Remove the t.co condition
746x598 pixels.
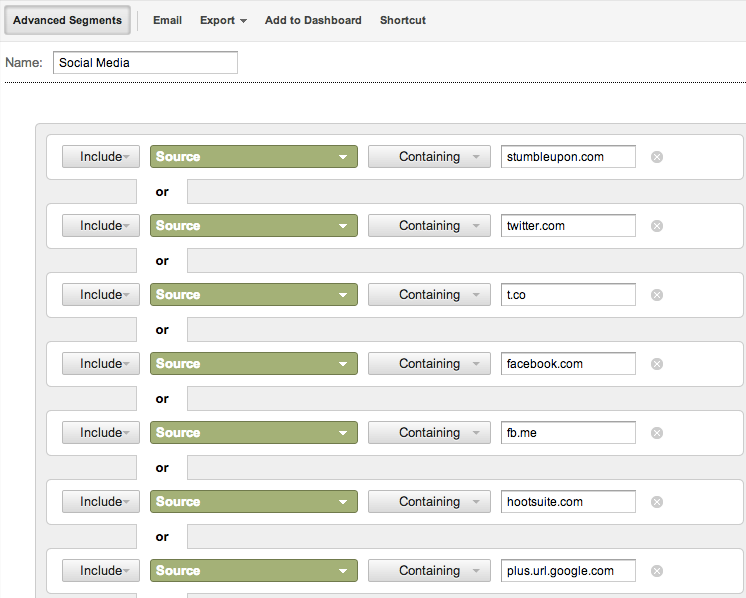pyautogui.click(x=657, y=295)
